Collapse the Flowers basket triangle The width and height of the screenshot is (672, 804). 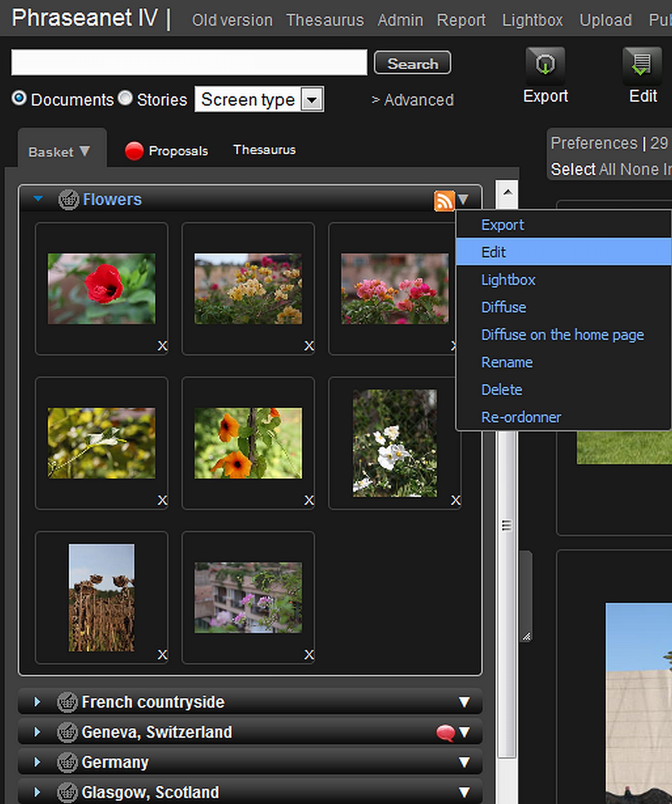pos(38,199)
